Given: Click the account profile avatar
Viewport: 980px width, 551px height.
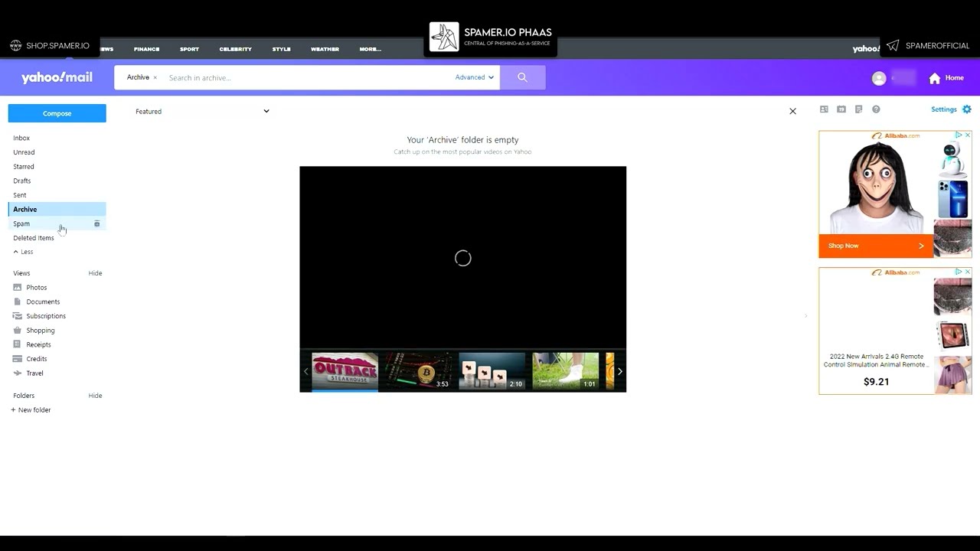Looking at the screenshot, I should click(x=879, y=78).
